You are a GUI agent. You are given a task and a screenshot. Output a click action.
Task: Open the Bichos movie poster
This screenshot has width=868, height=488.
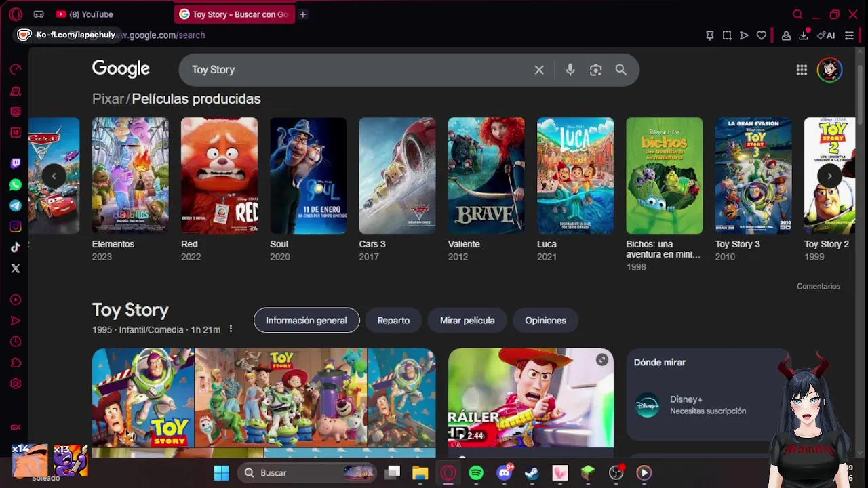point(665,176)
